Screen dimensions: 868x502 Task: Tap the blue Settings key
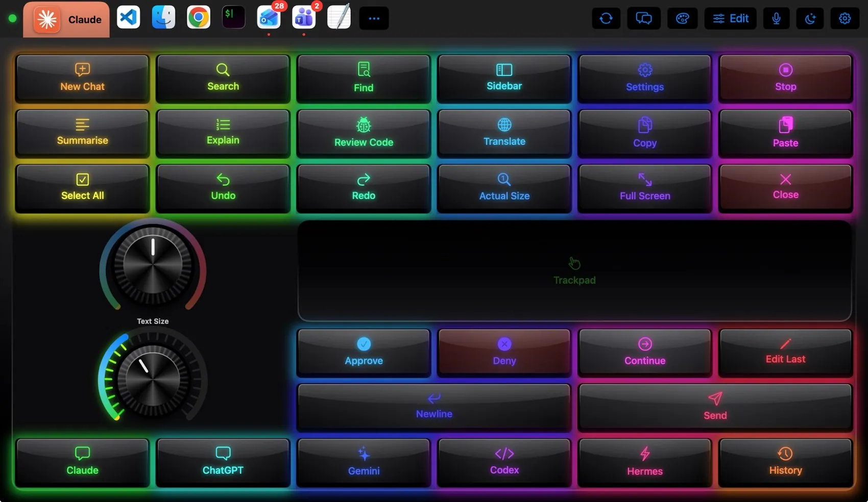[645, 78]
